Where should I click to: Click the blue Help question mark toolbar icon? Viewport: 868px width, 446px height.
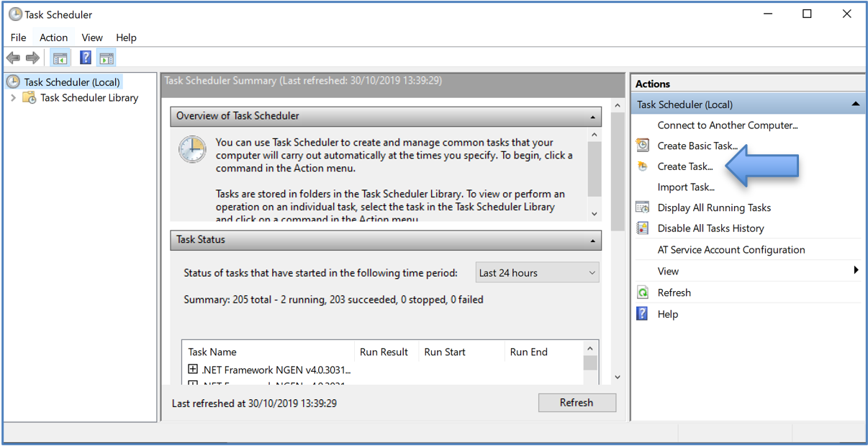click(85, 57)
